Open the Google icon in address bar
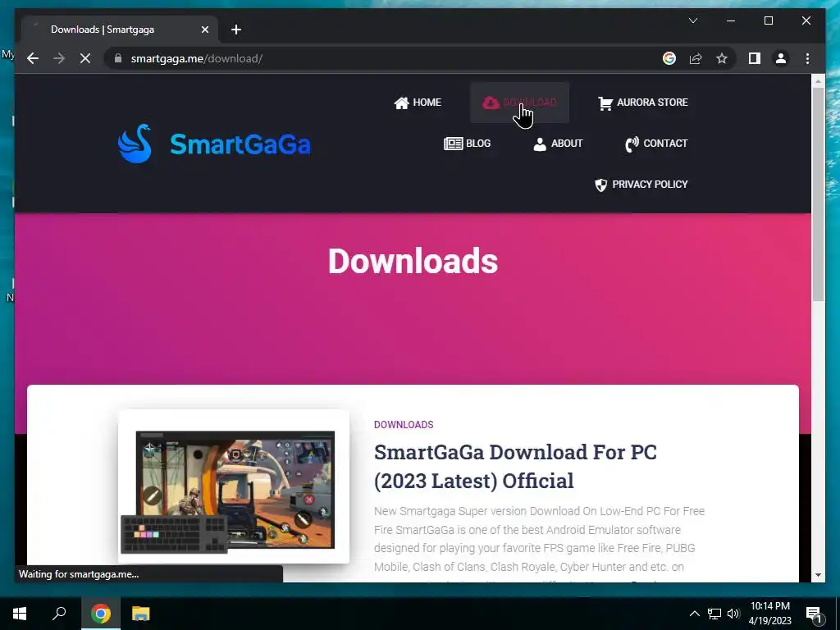The width and height of the screenshot is (840, 630). 669,58
